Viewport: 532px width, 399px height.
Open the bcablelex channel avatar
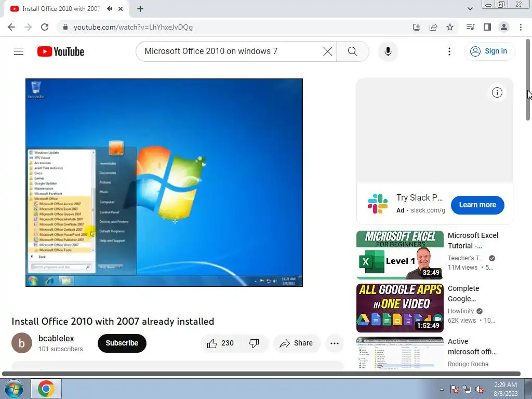pos(22,343)
